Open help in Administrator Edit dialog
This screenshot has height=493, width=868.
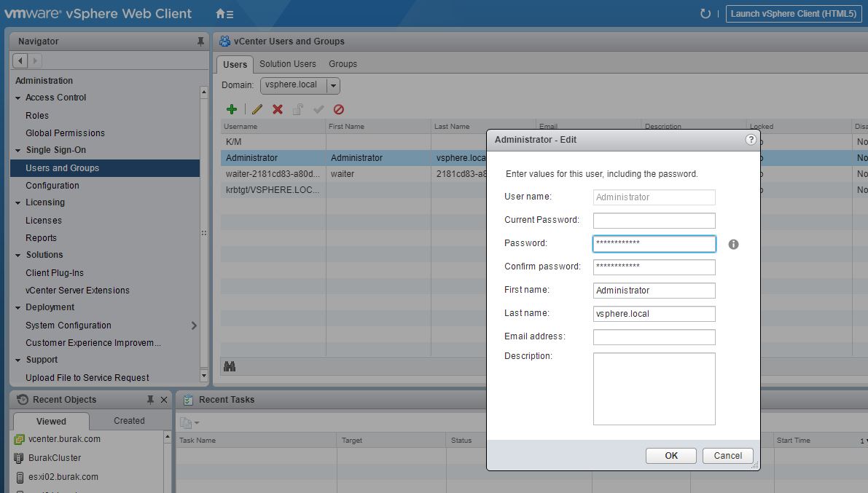pyautogui.click(x=751, y=139)
